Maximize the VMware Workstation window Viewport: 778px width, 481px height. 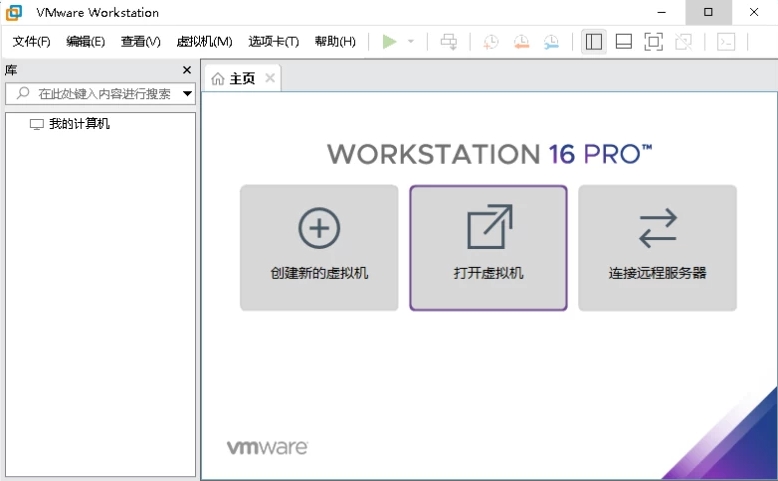(708, 12)
